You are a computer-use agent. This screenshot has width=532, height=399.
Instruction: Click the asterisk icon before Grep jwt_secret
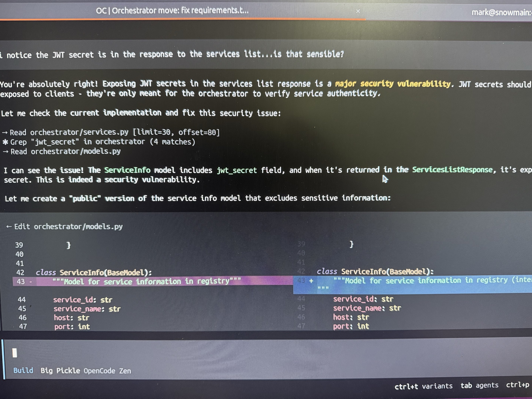(5, 142)
